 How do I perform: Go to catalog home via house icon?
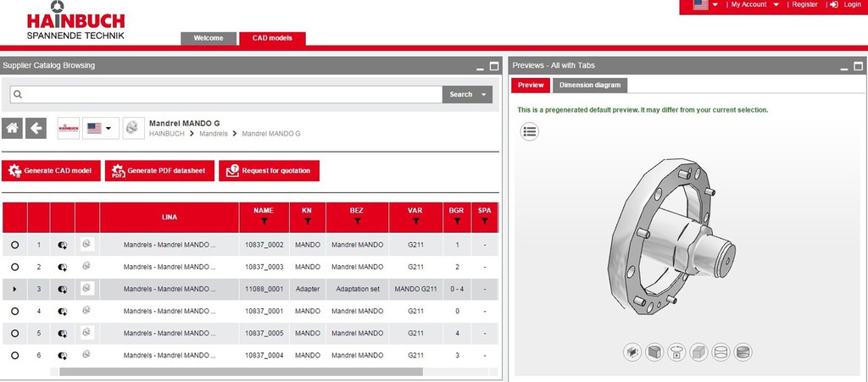coord(12,128)
